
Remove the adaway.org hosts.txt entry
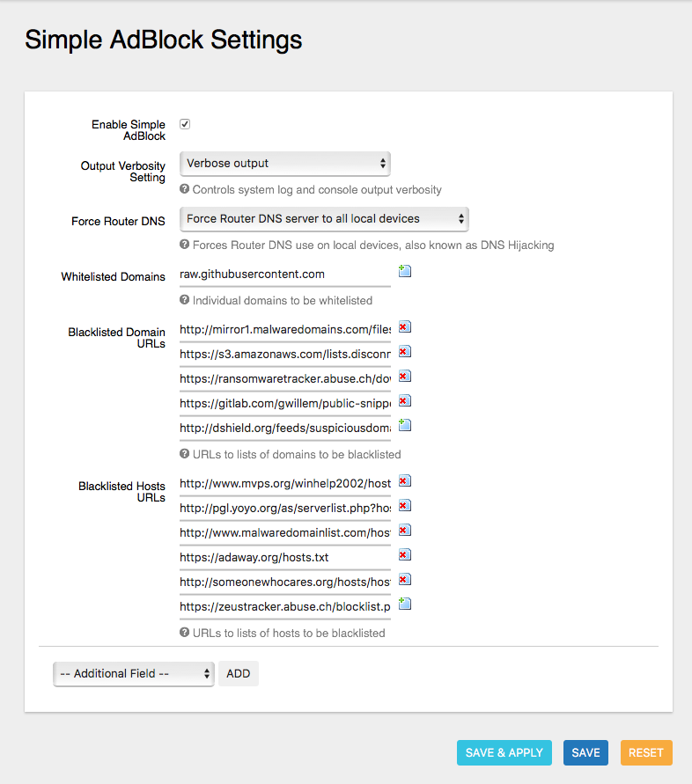(404, 554)
